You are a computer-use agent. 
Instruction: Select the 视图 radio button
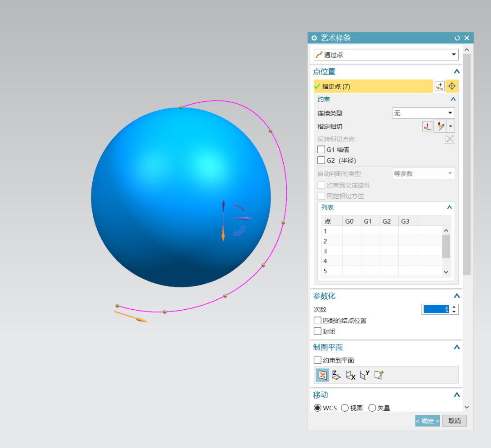345,408
